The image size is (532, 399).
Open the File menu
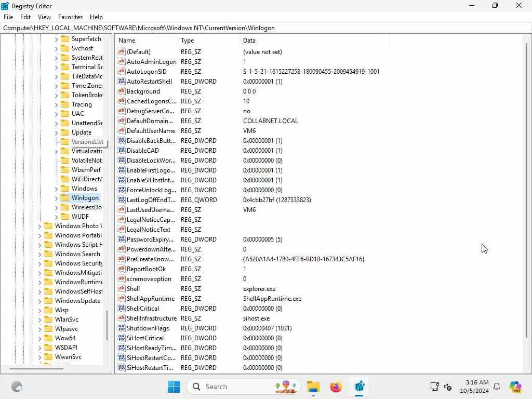(8, 17)
